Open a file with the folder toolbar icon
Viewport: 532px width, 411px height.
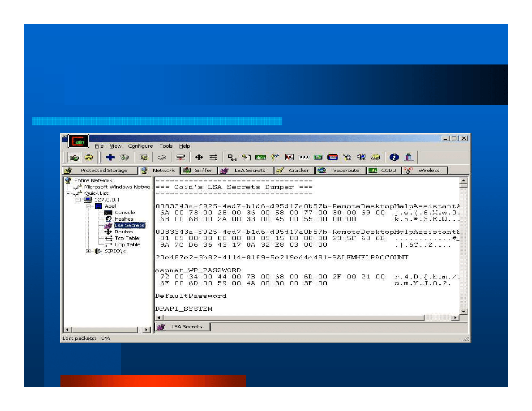[124, 157]
